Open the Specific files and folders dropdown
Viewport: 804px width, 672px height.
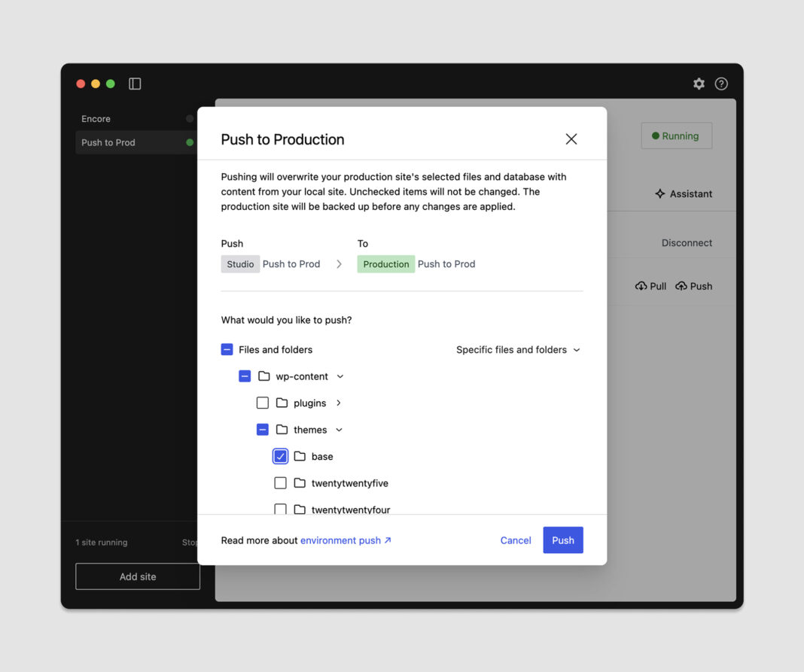[518, 350]
